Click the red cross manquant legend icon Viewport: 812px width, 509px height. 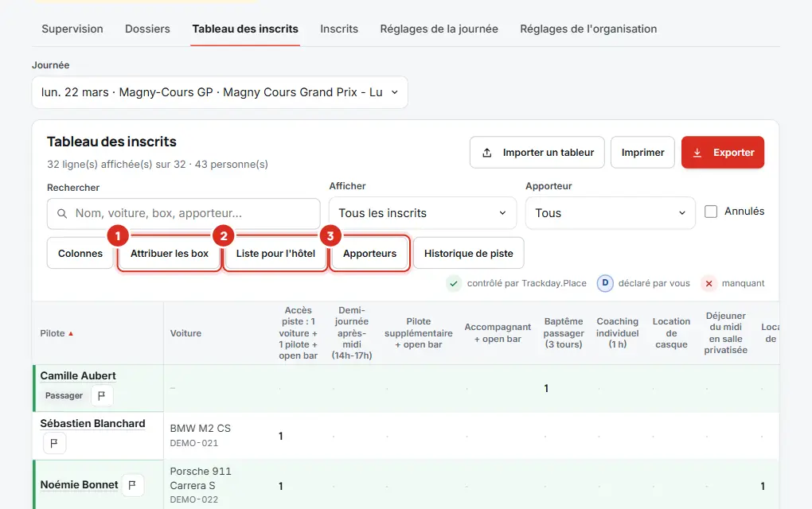[x=709, y=283]
